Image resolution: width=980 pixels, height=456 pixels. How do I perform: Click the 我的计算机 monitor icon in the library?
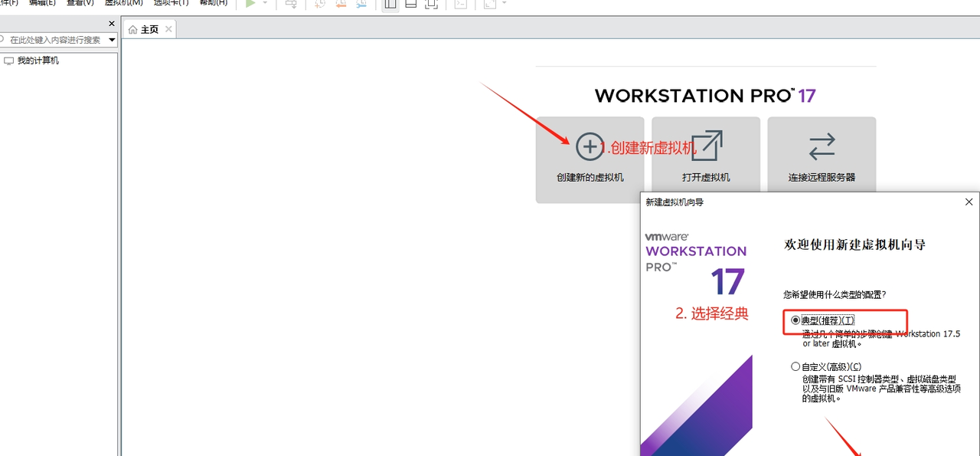(8, 61)
